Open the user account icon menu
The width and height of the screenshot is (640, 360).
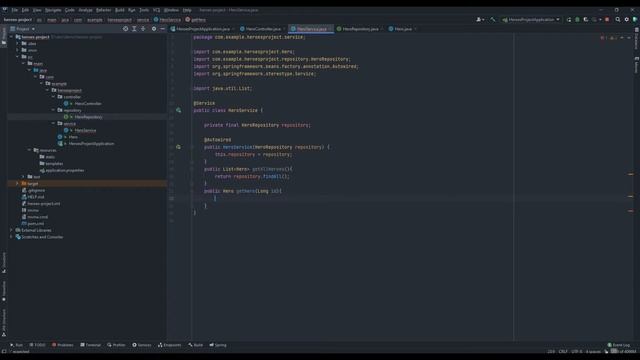[x=480, y=20]
